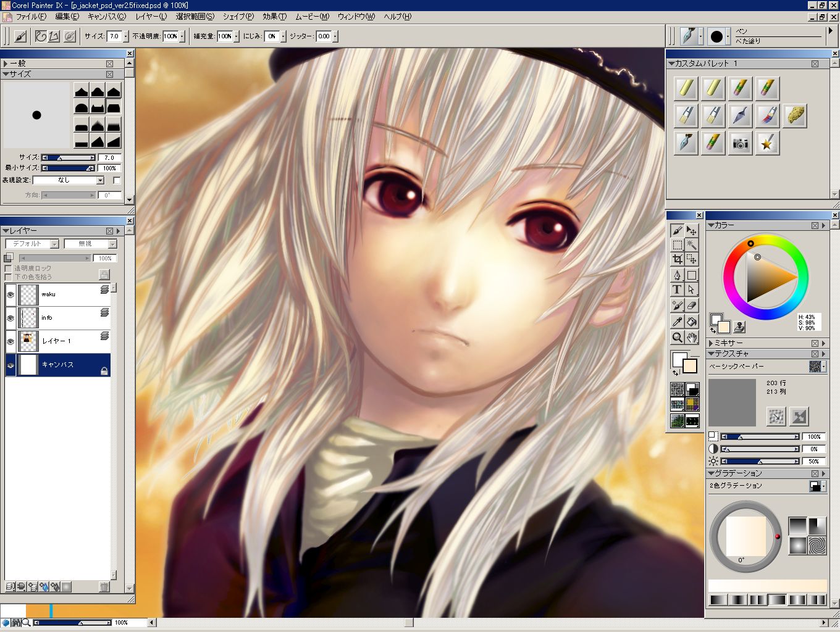Expand the 一般 panel

tap(5, 64)
